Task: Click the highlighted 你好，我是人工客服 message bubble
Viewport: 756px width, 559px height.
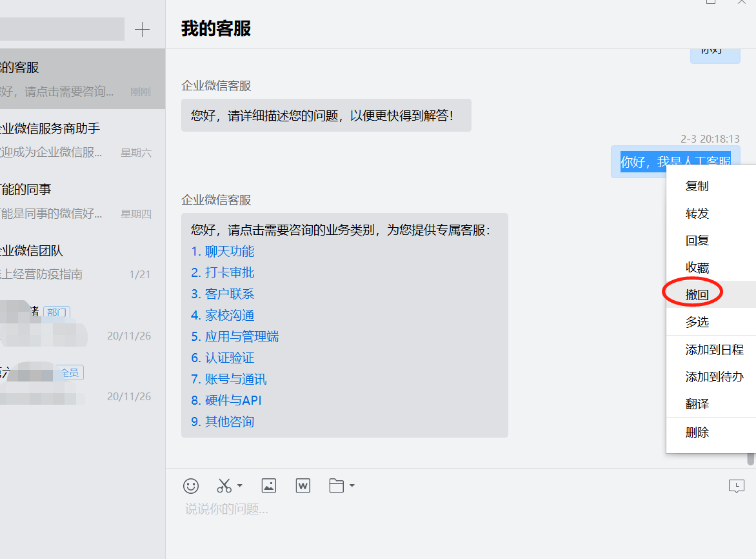Action: (675, 161)
